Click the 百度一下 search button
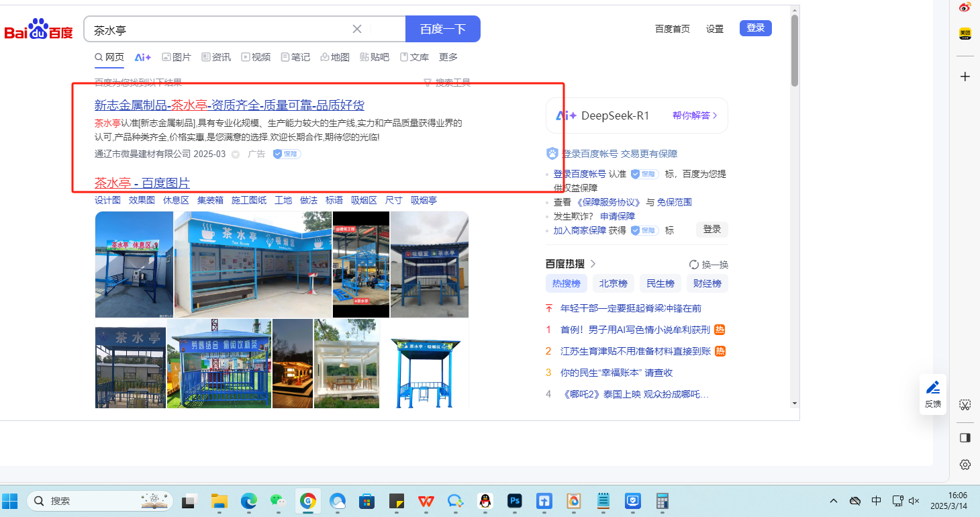980x517 pixels. pos(443,29)
